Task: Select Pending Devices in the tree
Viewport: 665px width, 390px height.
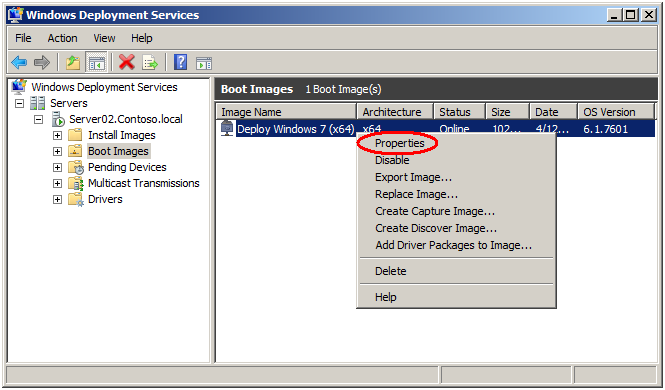Action: [127, 167]
